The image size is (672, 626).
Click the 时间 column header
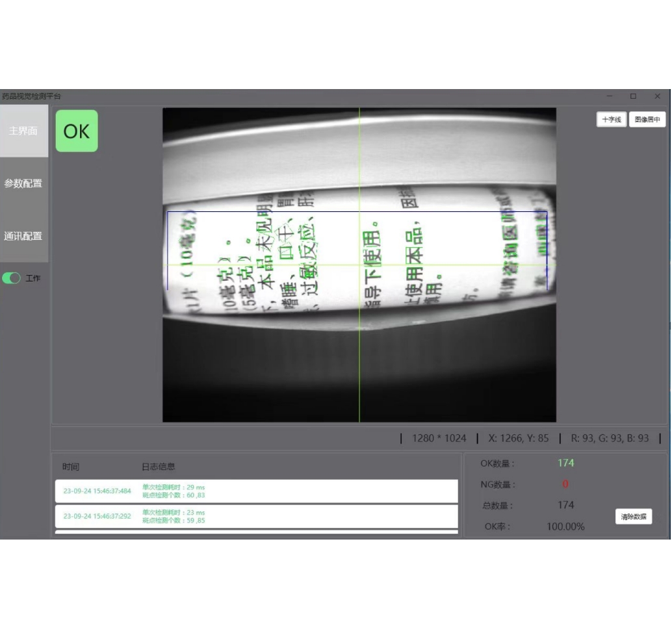71,467
